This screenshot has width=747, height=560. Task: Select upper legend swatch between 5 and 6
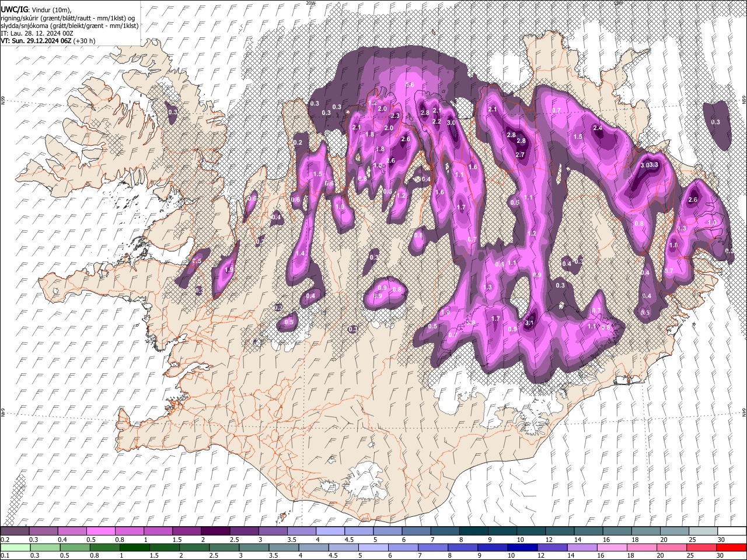387,531
